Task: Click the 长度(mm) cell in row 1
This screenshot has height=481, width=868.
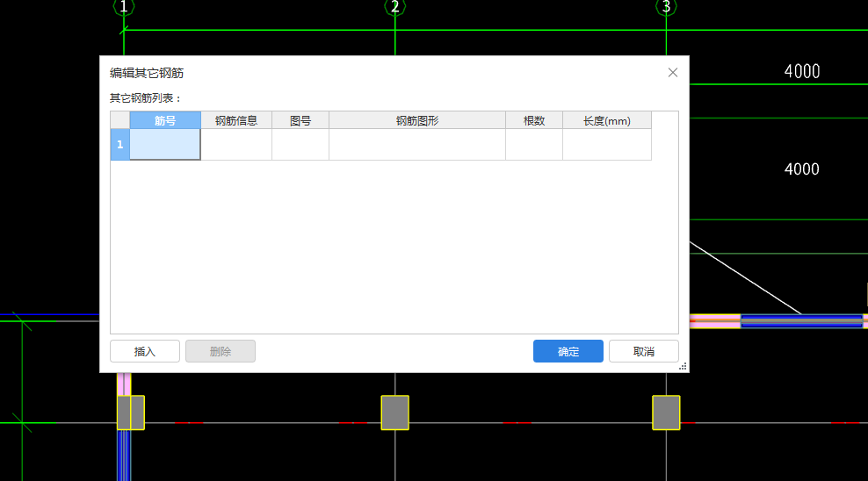Action: [x=607, y=144]
